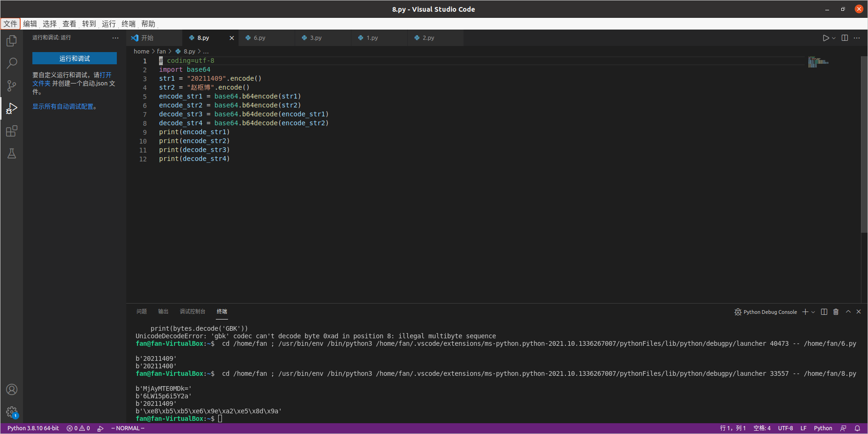Open the 终端 menu
The width and height of the screenshot is (868, 434).
coord(129,24)
